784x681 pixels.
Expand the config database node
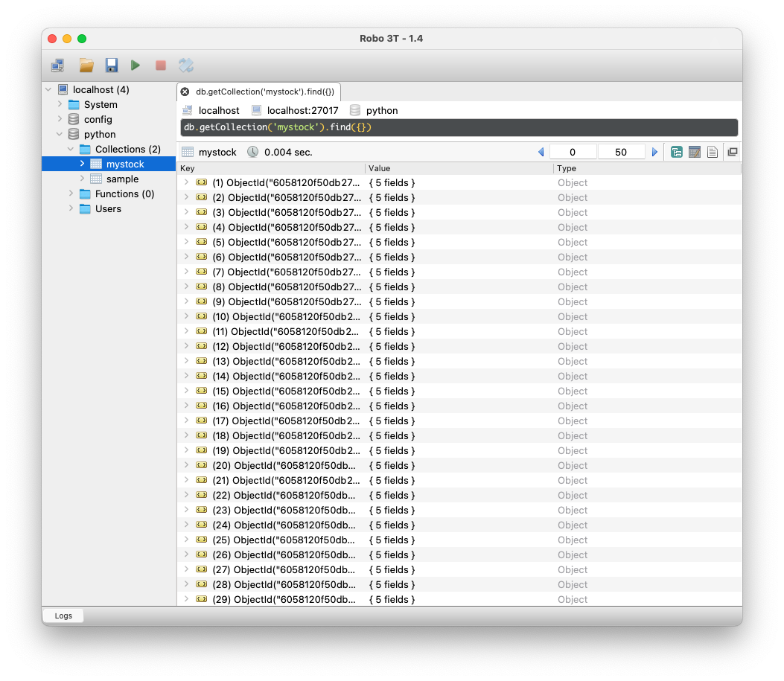[60, 119]
